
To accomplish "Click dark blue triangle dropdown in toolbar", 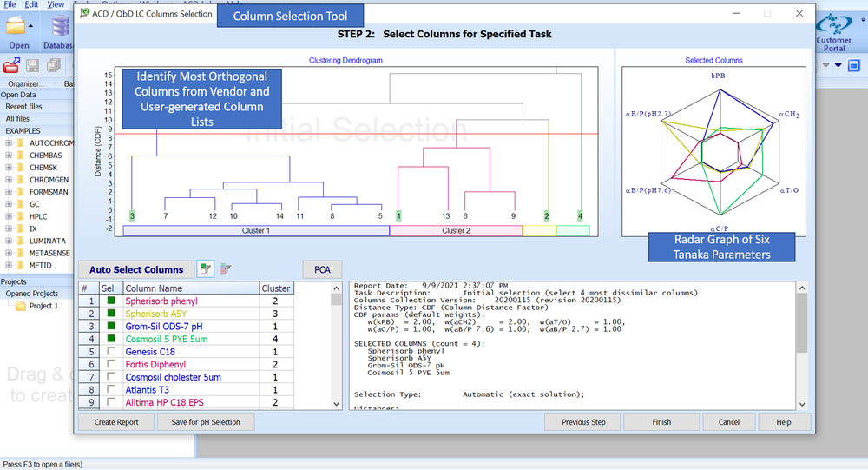I will 838,65.
